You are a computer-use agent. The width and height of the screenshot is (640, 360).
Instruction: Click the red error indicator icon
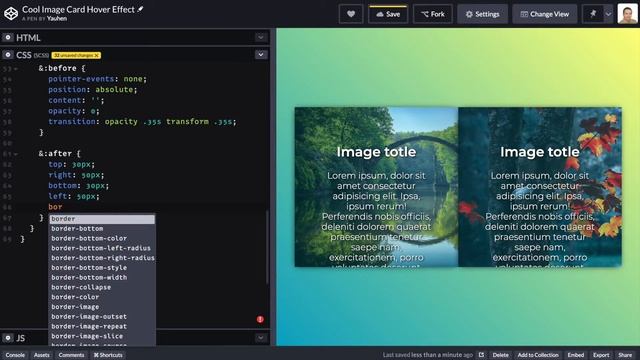coord(260,319)
